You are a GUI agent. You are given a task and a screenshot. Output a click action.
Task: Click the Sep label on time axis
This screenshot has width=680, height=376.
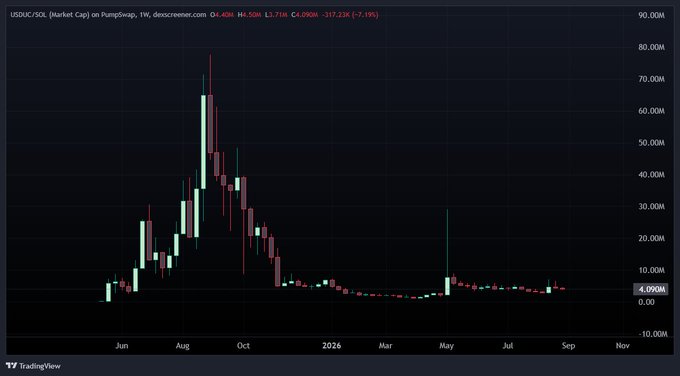tap(568, 346)
